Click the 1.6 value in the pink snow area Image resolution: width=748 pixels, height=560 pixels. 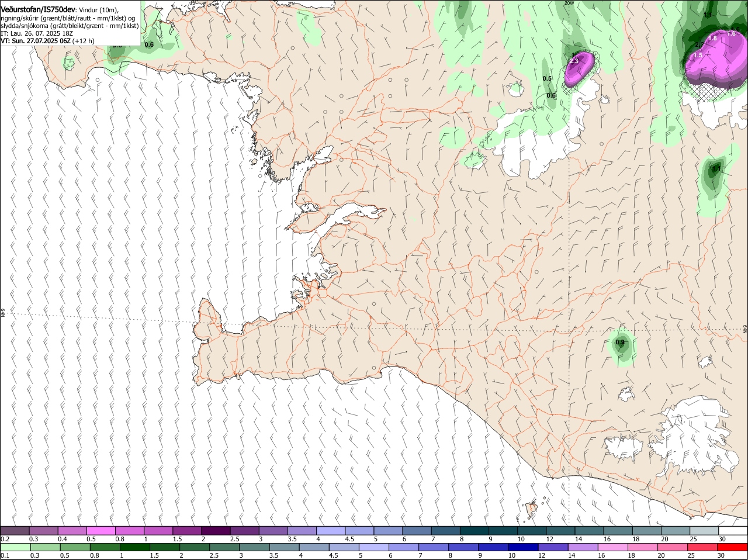tap(732, 33)
